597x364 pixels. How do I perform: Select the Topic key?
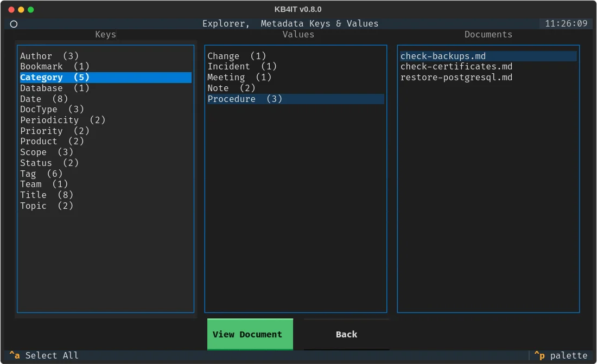[x=105, y=206]
